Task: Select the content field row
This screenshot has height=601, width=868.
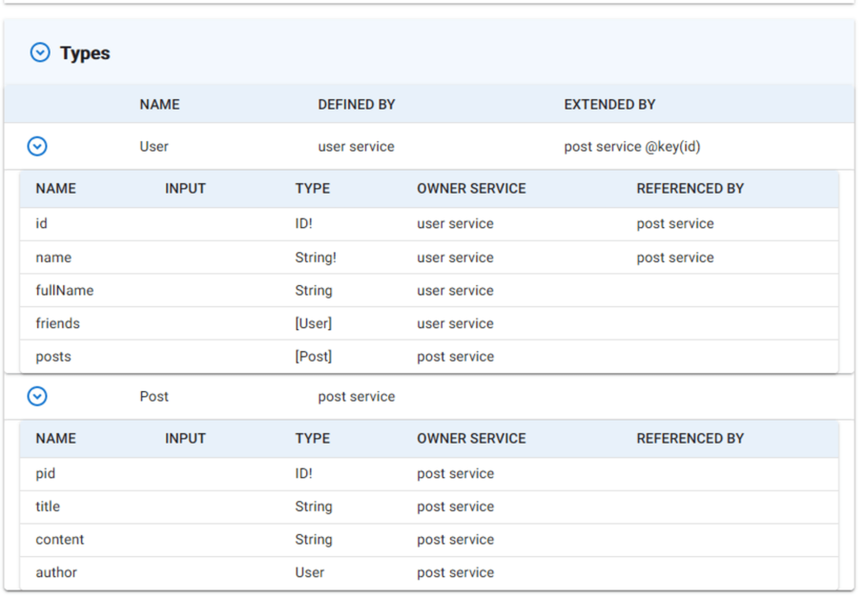Action: point(429,540)
